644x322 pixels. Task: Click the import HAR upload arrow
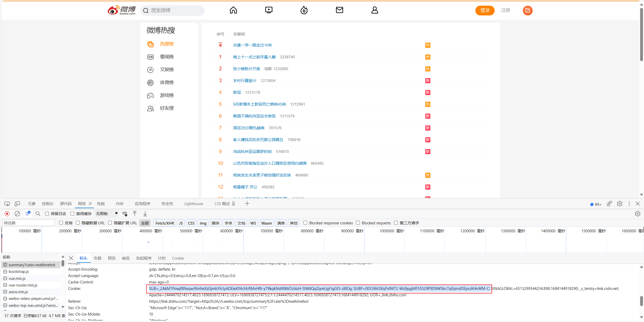pyautogui.click(x=135, y=214)
